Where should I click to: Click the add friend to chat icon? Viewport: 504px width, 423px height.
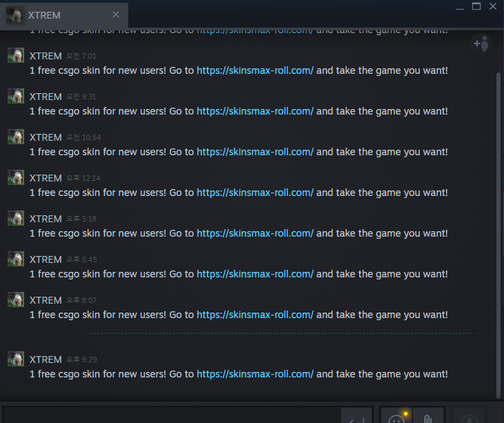click(x=481, y=43)
